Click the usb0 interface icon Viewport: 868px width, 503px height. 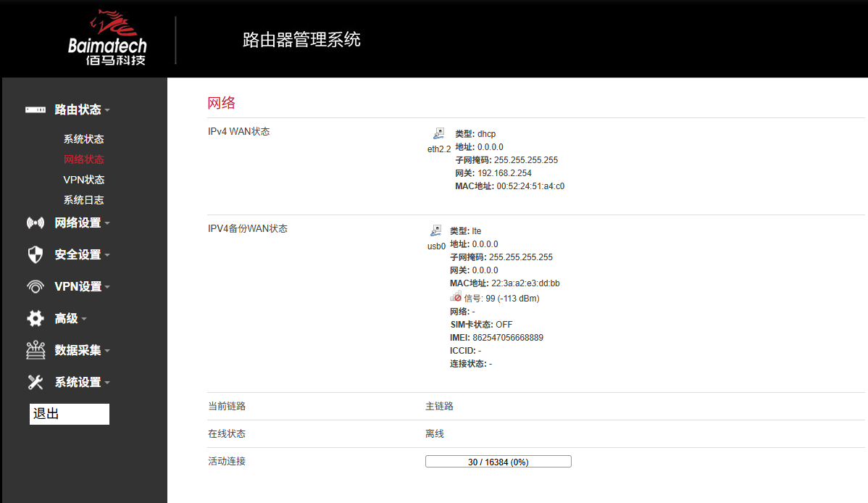coord(435,230)
